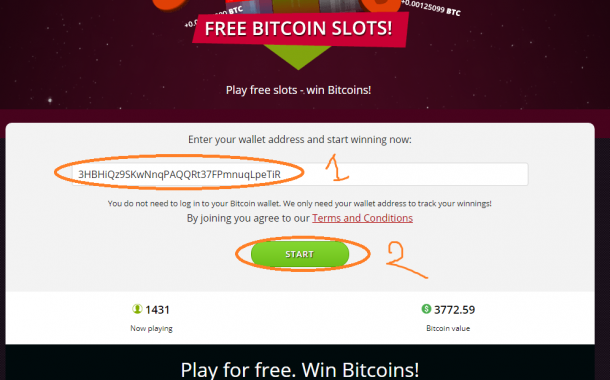Image resolution: width=610 pixels, height=380 pixels.
Task: Click the 'Play free slots - win Bitcoins!' tagline
Action: [298, 90]
